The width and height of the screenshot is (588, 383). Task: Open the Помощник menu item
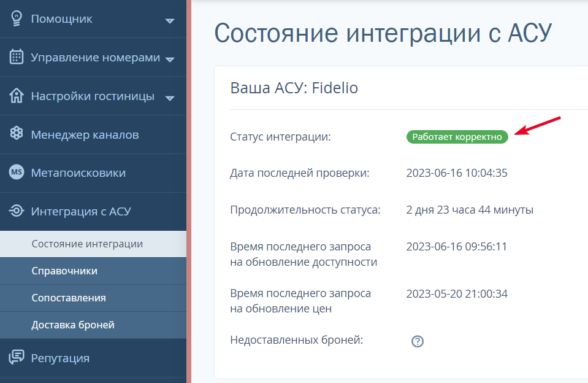pyautogui.click(x=93, y=19)
